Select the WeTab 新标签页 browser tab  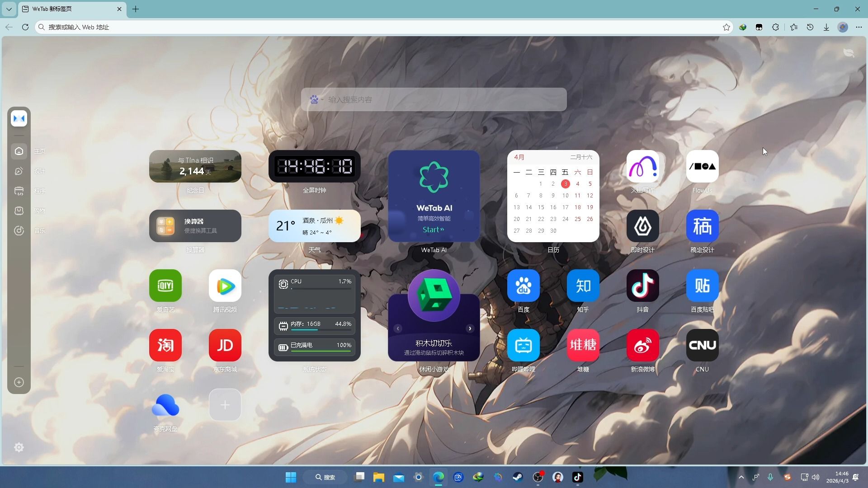click(x=72, y=9)
